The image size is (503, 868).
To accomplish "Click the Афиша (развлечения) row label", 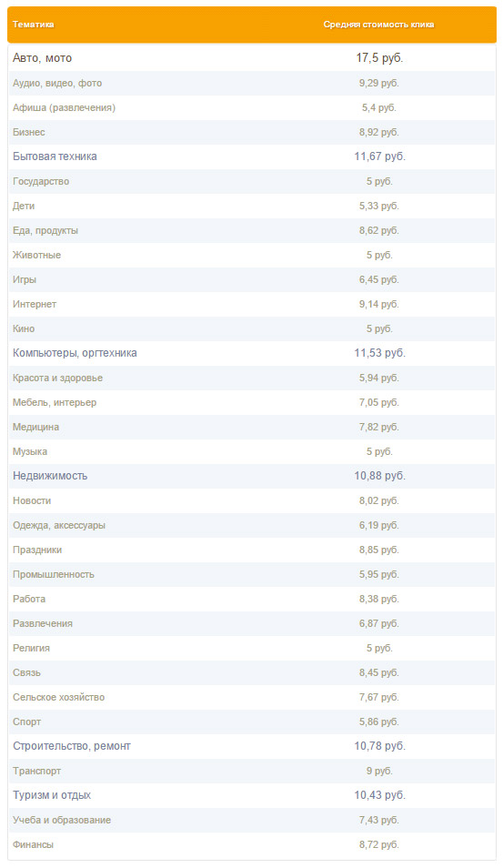I will (x=65, y=108).
